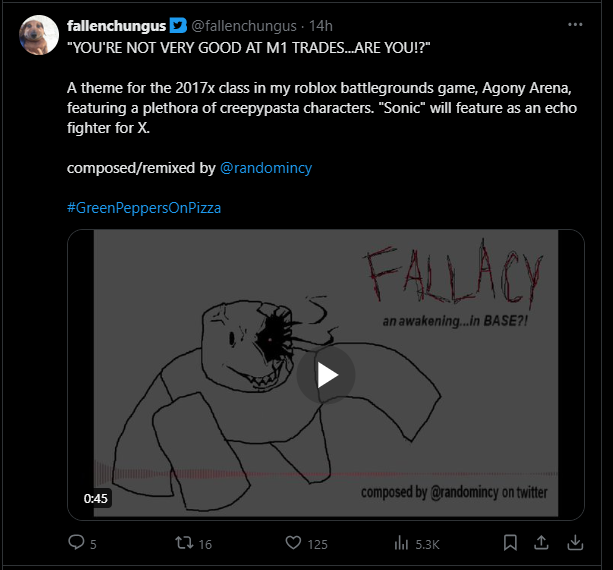Play the FALLACY video

(x=326, y=374)
